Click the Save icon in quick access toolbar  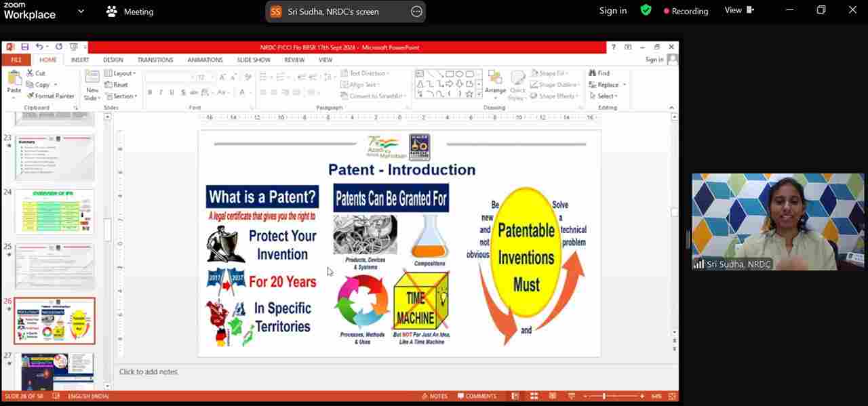coord(25,47)
